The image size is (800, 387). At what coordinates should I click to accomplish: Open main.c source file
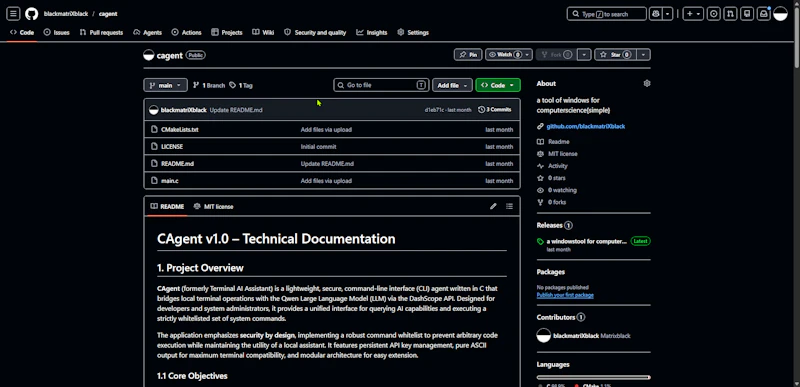point(169,180)
